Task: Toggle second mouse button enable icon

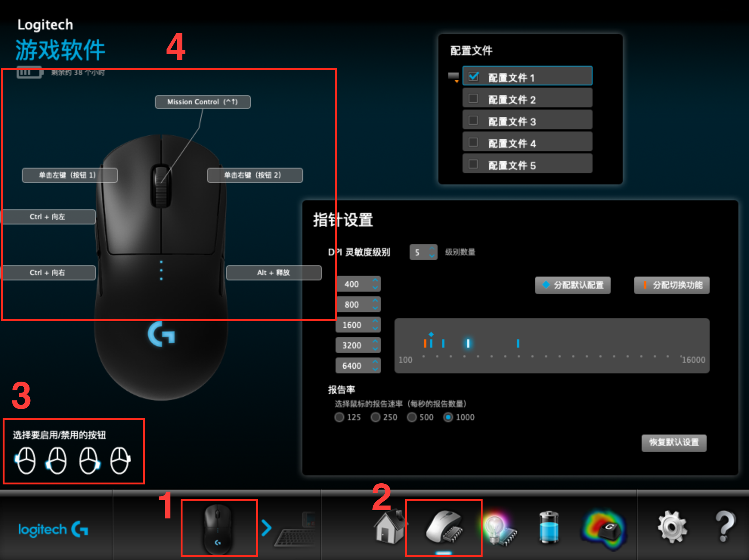Action: 56,460
